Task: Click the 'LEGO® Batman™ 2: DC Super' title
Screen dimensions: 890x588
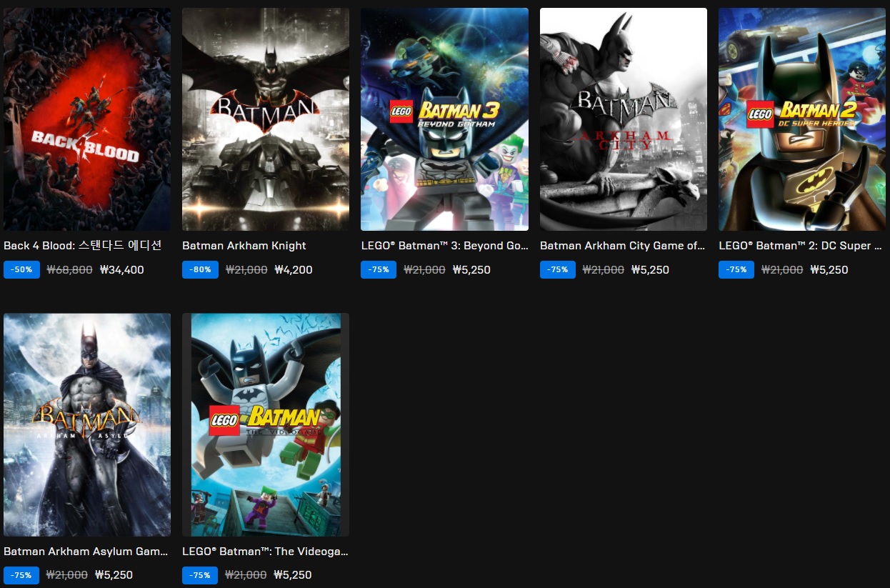Action: (x=800, y=246)
